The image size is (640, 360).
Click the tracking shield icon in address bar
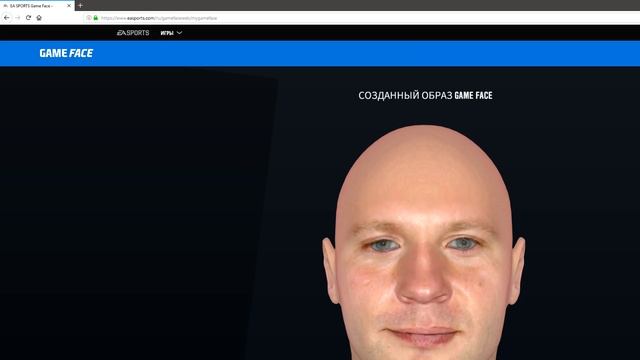[89, 18]
